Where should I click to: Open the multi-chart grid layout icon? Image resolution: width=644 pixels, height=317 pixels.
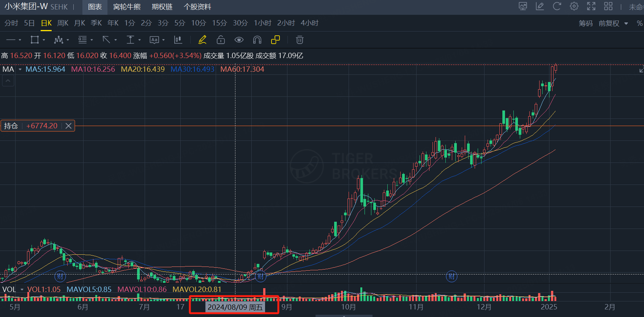click(608, 6)
